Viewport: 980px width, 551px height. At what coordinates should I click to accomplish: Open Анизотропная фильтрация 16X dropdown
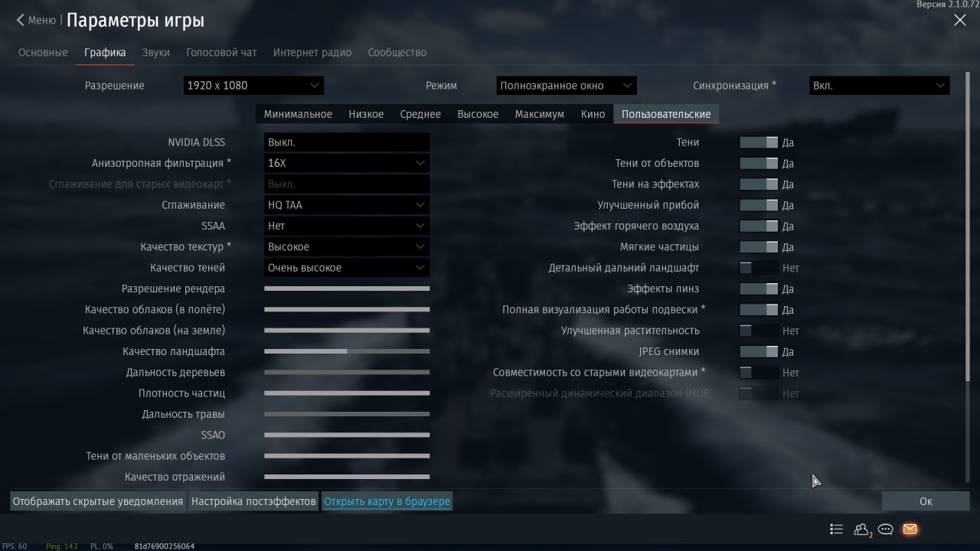coord(347,163)
